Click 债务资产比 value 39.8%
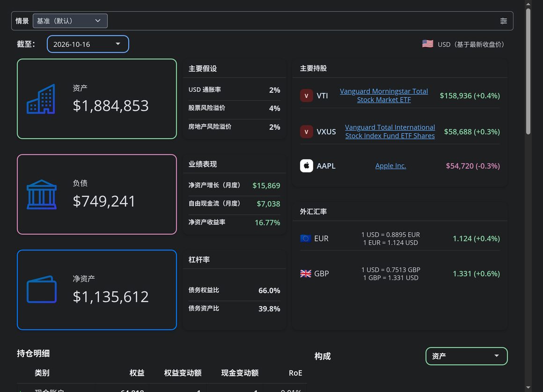The image size is (543, 392). 269,309
